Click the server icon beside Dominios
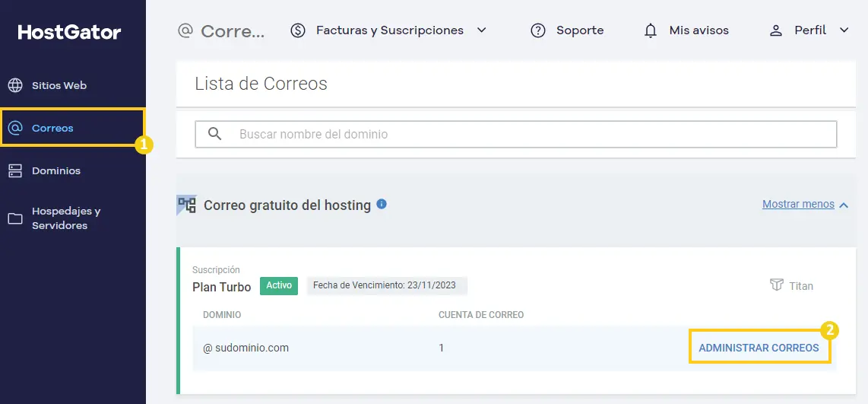Image resolution: width=868 pixels, height=404 pixels. (15, 170)
